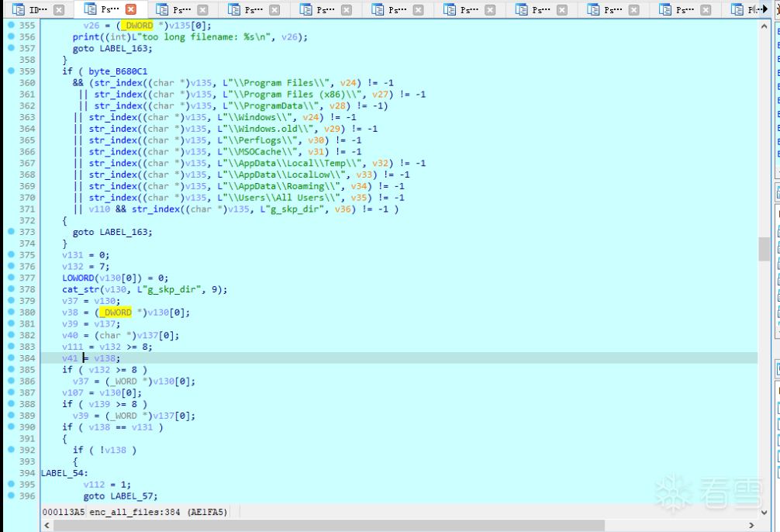The width and height of the screenshot is (780, 532).
Task: Click the blue marker beside line 396
Action: 11,496
